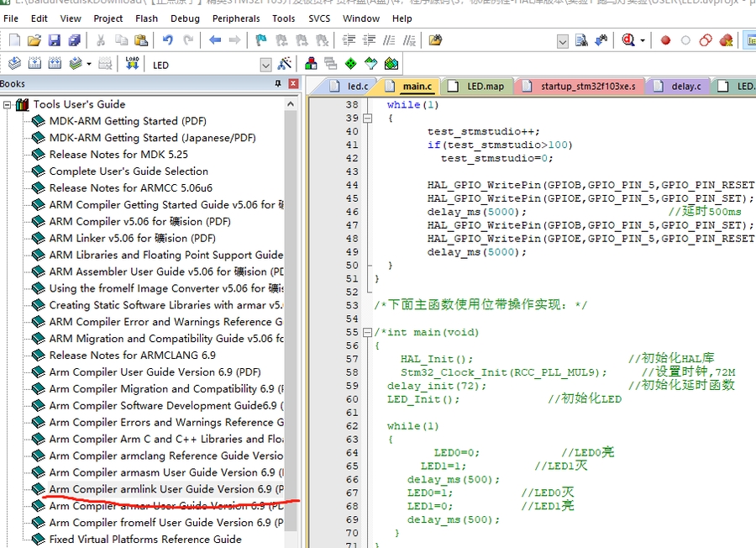The width and height of the screenshot is (756, 548).
Task: Click the Undo arrow icon
Action: click(x=168, y=40)
